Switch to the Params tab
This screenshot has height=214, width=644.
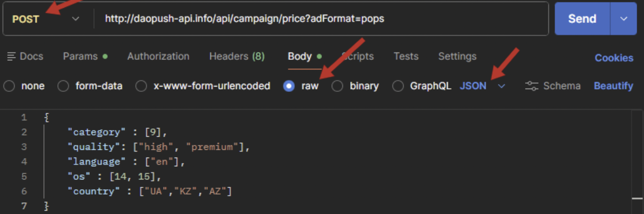click(x=80, y=56)
